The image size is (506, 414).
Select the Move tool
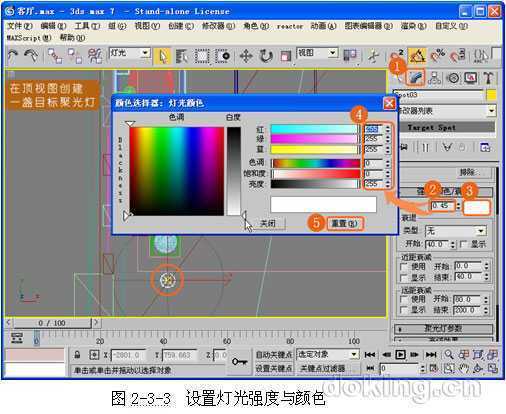246,56
